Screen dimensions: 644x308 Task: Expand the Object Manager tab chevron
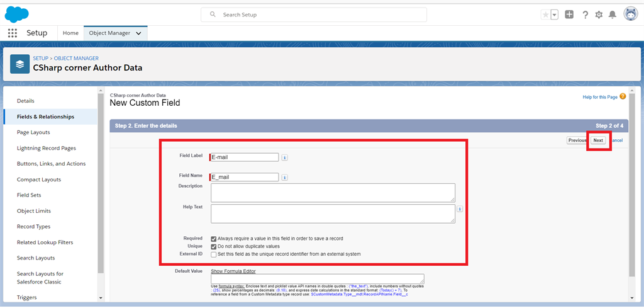pyautogui.click(x=138, y=33)
